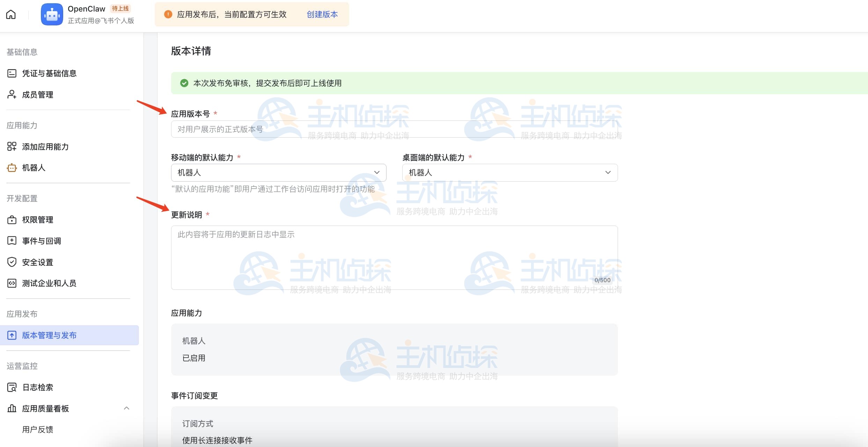Click the app version number input field
This screenshot has width=868, height=447.
tap(394, 129)
